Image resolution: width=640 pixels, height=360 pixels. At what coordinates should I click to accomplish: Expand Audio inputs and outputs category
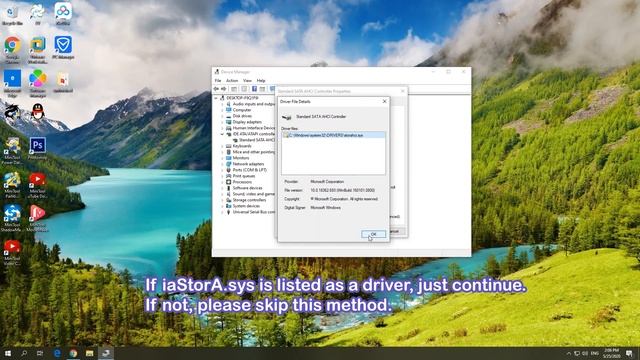pos(222,104)
